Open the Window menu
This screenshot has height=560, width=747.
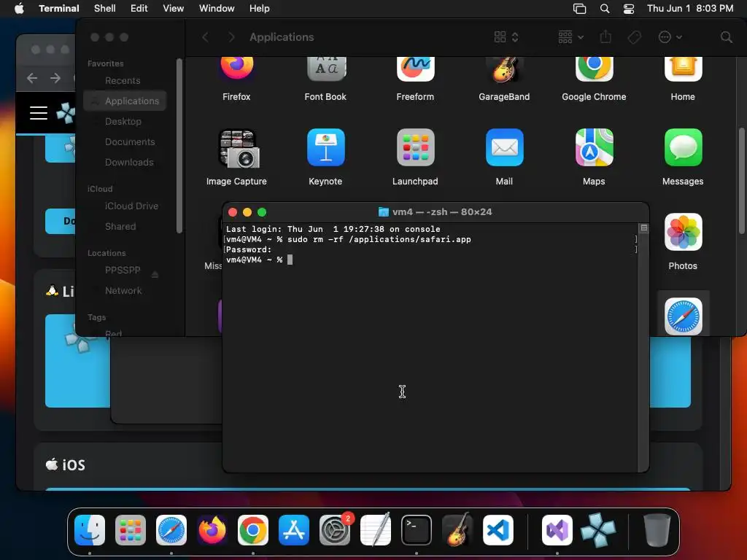point(217,8)
